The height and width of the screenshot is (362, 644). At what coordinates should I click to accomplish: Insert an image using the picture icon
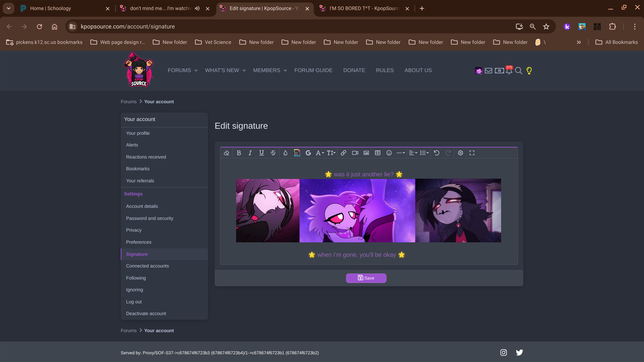pyautogui.click(x=366, y=153)
